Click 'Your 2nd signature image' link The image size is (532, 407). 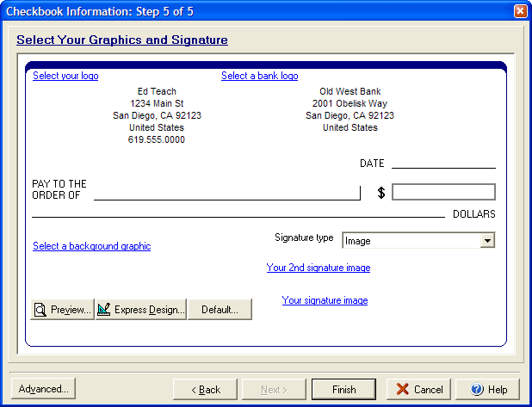[x=319, y=268]
